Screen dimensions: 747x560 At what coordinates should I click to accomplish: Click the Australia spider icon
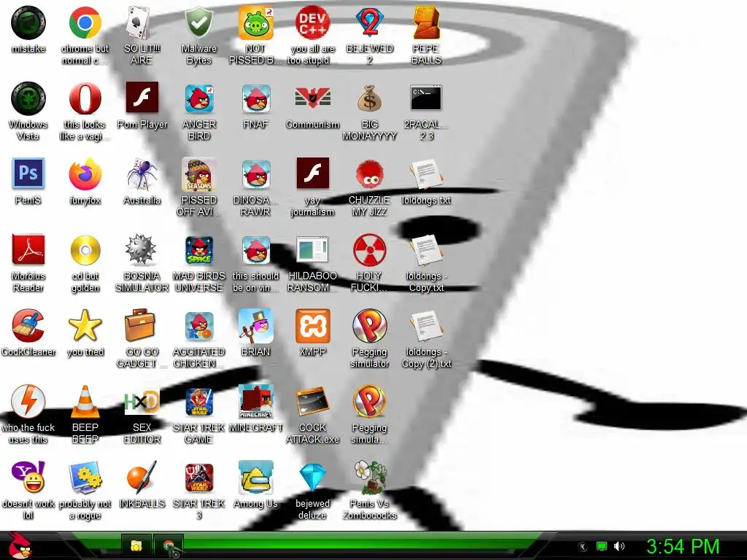142,174
